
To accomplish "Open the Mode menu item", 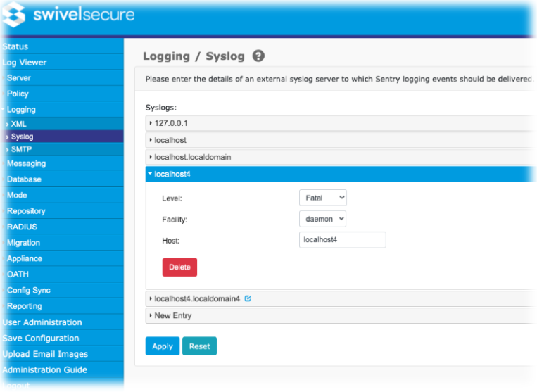I will pos(62,195).
